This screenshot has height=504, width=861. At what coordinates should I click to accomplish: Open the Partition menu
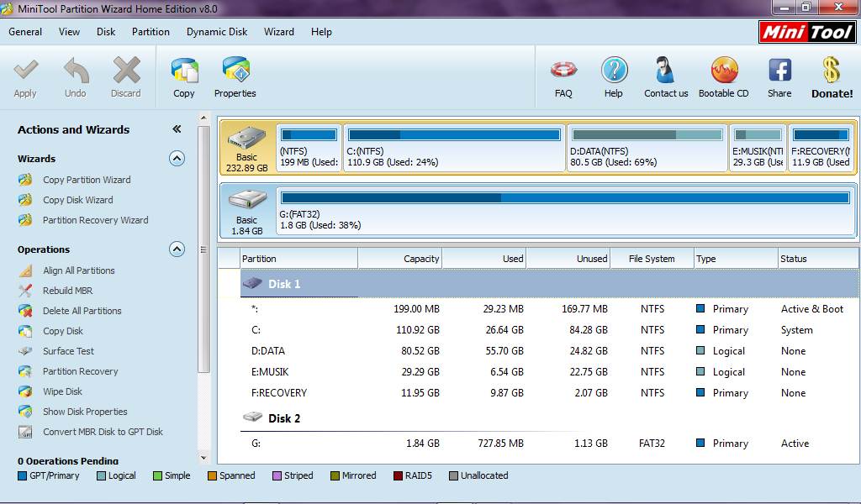pyautogui.click(x=151, y=32)
